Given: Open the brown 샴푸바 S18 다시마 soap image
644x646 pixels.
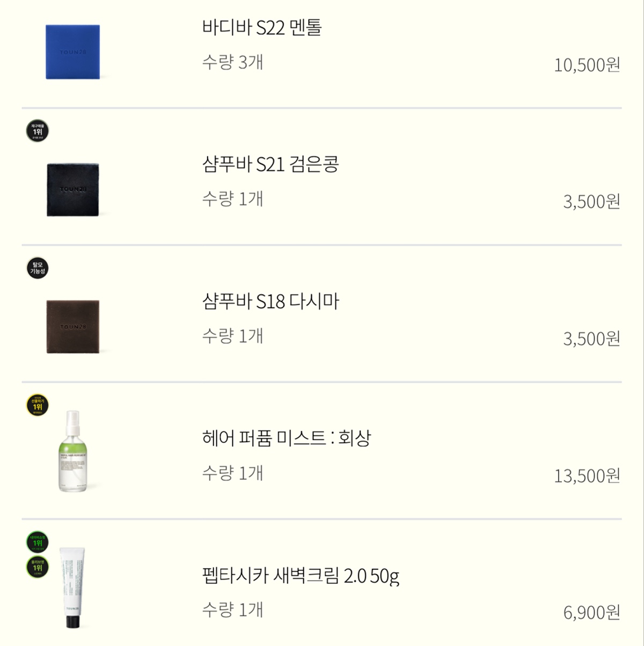Looking at the screenshot, I should (72, 327).
